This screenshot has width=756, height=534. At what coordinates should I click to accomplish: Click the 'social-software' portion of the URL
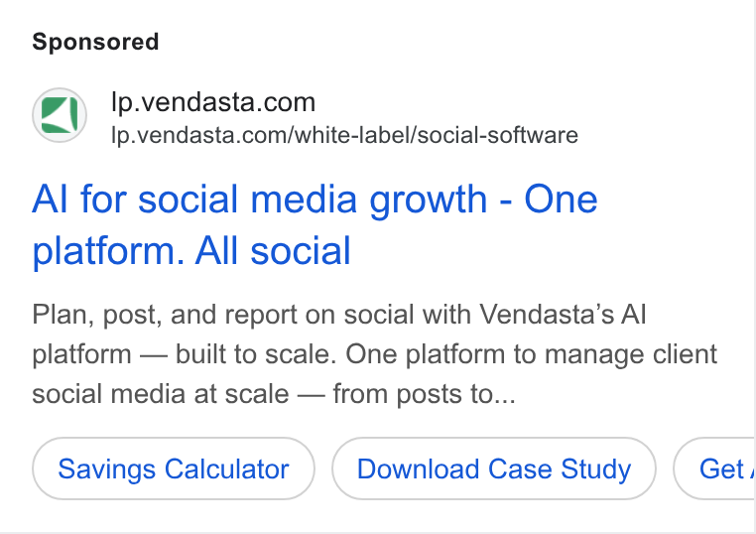click(x=498, y=135)
